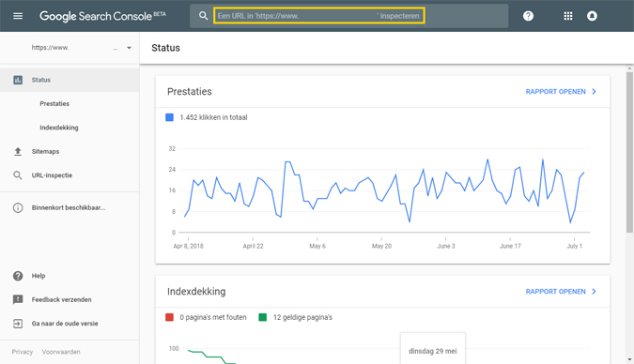Toggle the red pagina's met fouten swatch
The width and height of the screenshot is (634, 364).
(169, 317)
